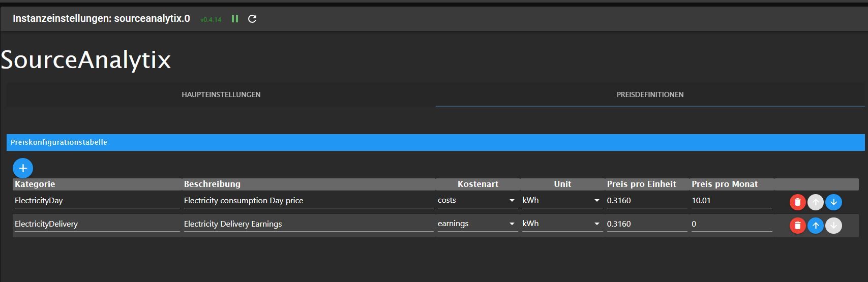The height and width of the screenshot is (282, 868).
Task: Delete the ElectricityDay row
Action: 797,202
